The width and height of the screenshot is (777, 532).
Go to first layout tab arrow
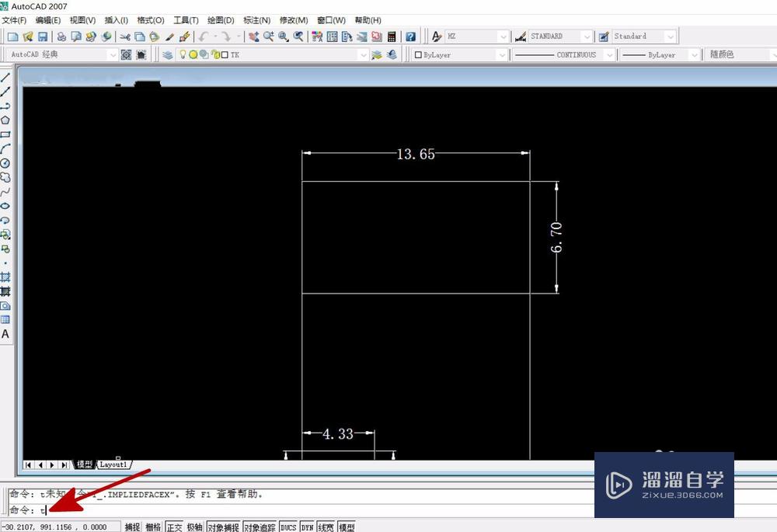[x=28, y=464]
